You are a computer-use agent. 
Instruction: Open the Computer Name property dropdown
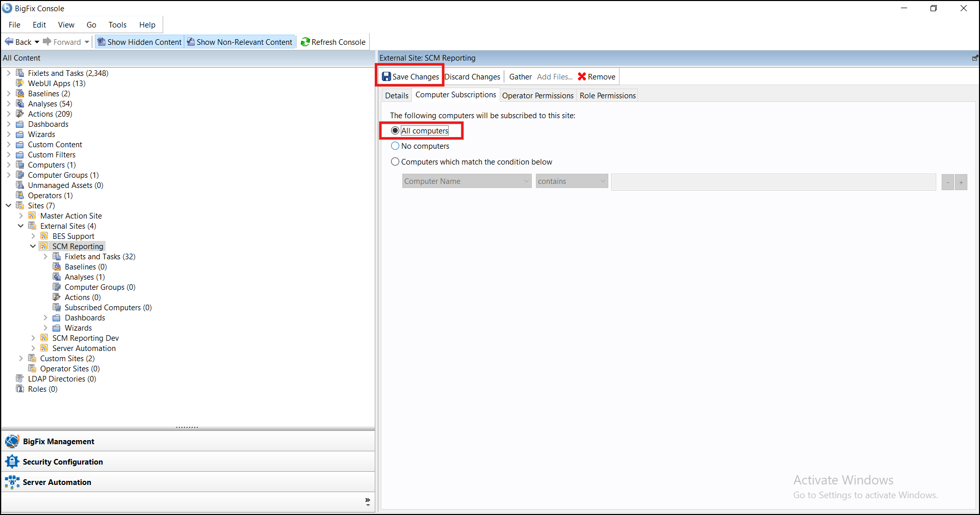467,181
